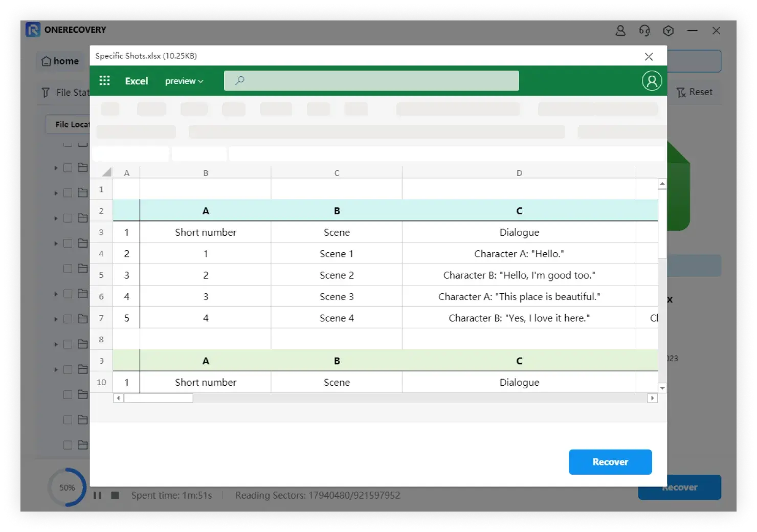
Task: Click the spreadsheet scroll down arrow
Action: [x=662, y=388]
